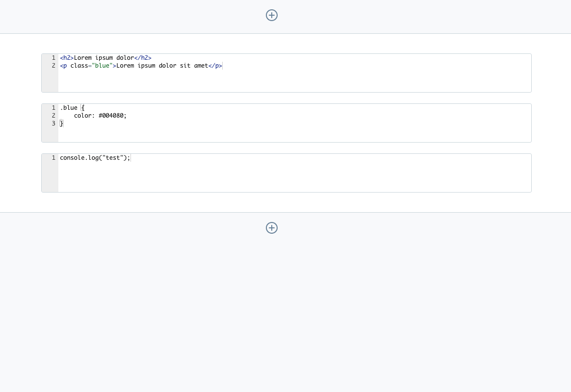Screen dimensions: 571x392
Task: Select line number 1 in HTML editor gutter
Action: pos(53,58)
